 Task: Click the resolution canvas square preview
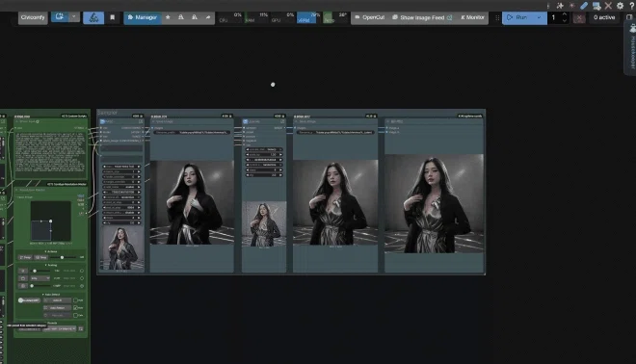(51, 221)
